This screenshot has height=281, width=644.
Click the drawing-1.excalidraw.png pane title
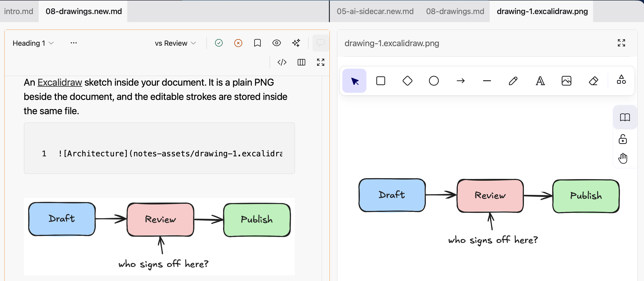tap(392, 43)
